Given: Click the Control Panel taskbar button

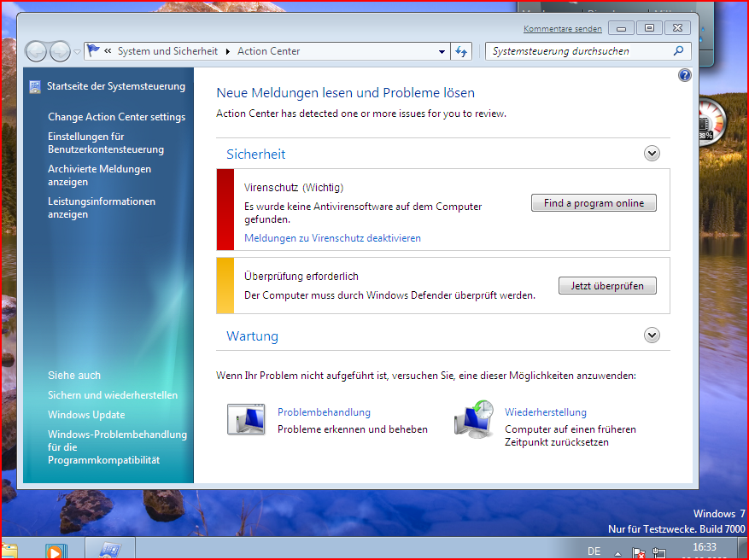Looking at the screenshot, I should (110, 550).
